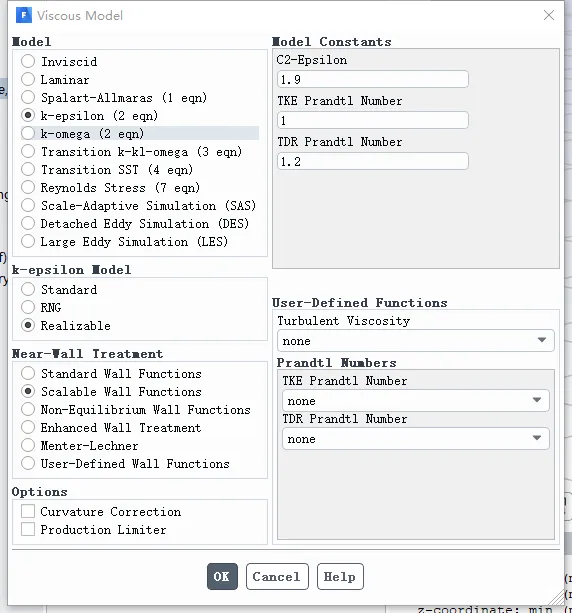Open Help for Viscous Model
This screenshot has height=613, width=572.
pos(340,576)
